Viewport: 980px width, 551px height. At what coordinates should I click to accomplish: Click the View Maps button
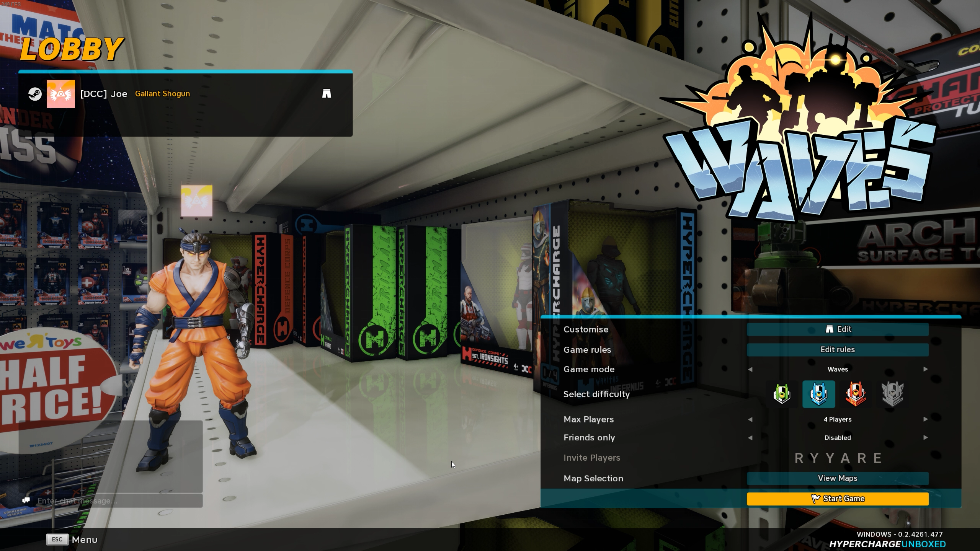click(x=837, y=478)
